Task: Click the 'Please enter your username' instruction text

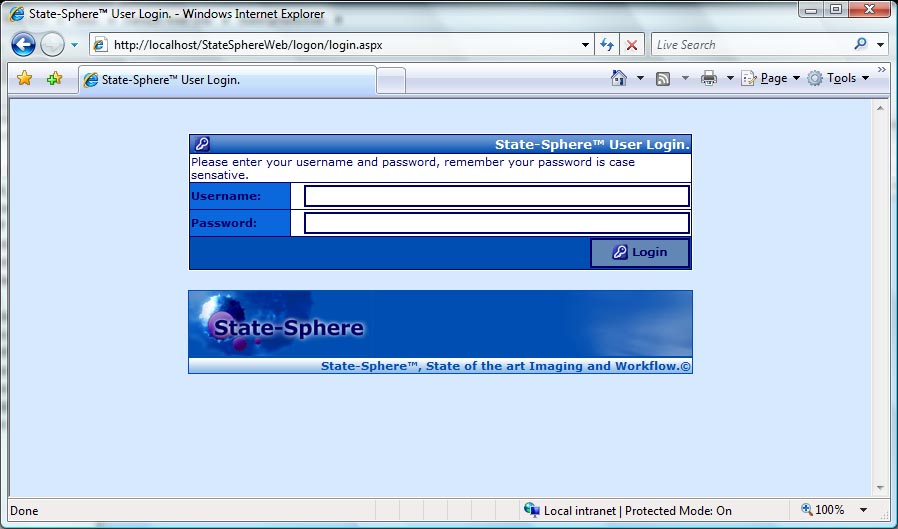Action: pos(413,168)
